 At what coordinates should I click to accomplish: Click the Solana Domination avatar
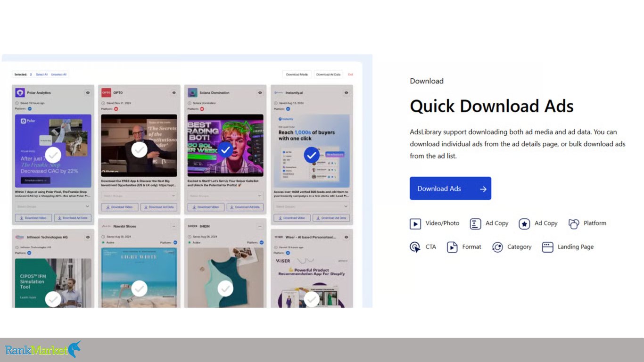[192, 93]
